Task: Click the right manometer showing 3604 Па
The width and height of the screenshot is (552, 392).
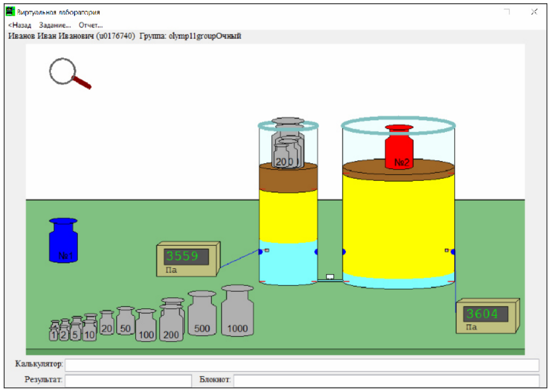Action: pyautogui.click(x=488, y=316)
